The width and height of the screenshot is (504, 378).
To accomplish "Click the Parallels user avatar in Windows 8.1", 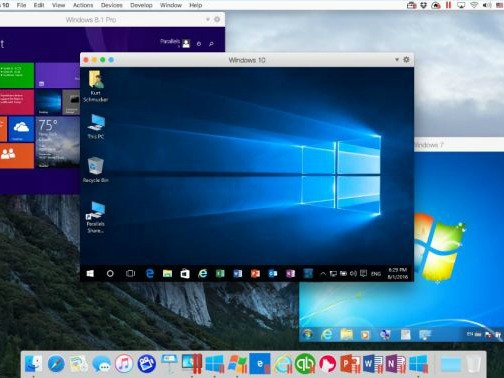I will (186, 44).
